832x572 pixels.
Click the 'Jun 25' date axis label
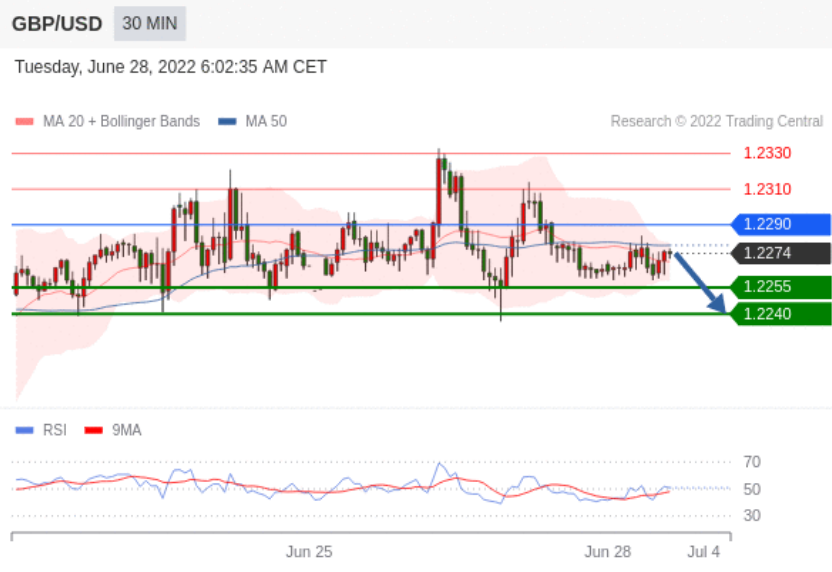pyautogui.click(x=309, y=552)
